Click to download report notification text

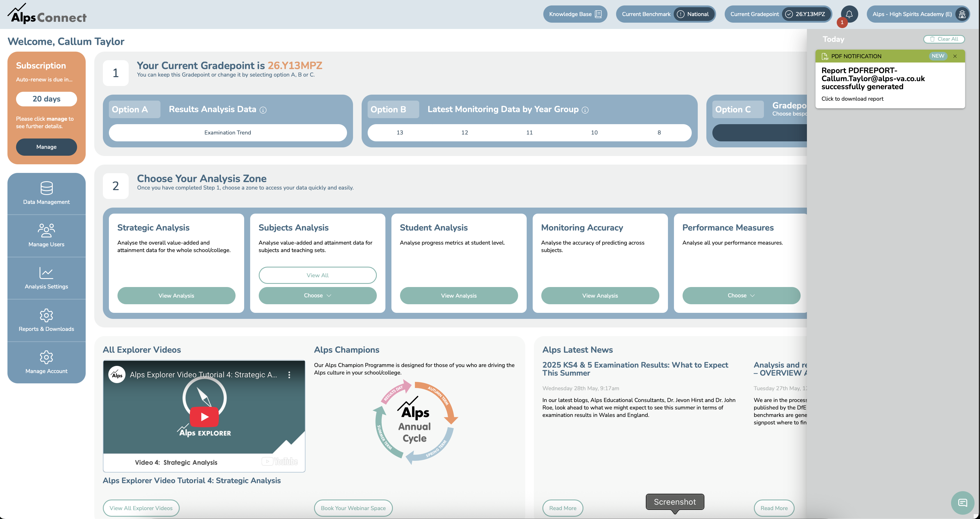pyautogui.click(x=852, y=99)
